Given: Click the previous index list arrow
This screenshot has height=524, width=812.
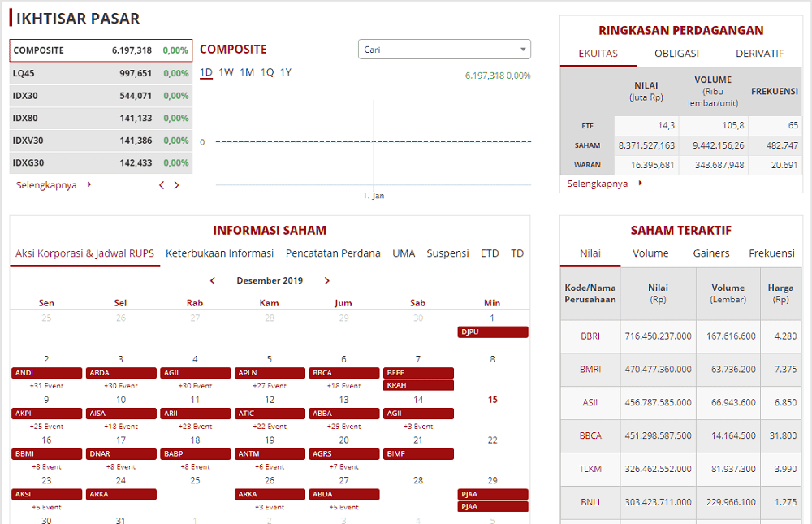Looking at the screenshot, I should 162,185.
